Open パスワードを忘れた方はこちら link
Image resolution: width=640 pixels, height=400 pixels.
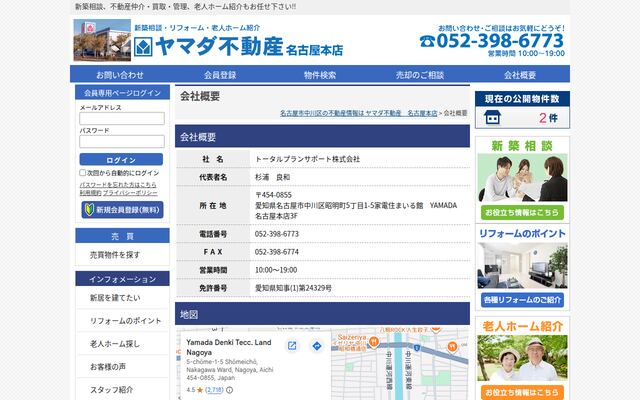tap(118, 184)
